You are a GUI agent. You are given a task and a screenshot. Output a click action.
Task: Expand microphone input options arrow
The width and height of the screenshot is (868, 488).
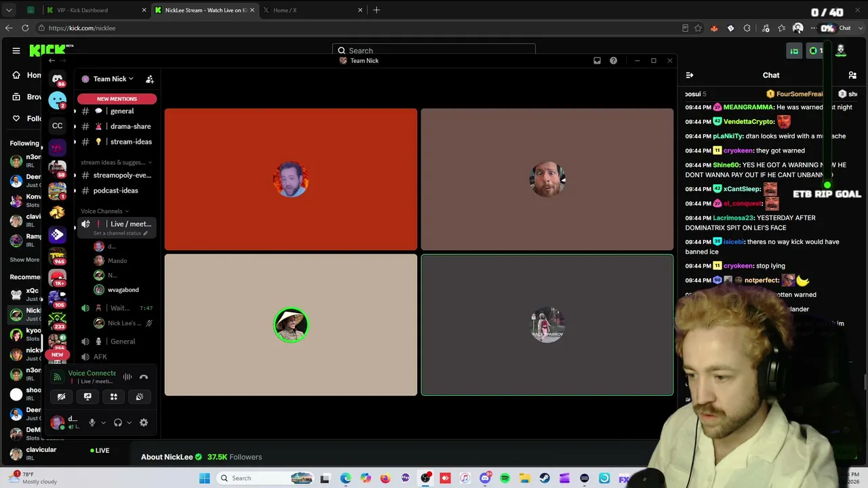pos(103,423)
